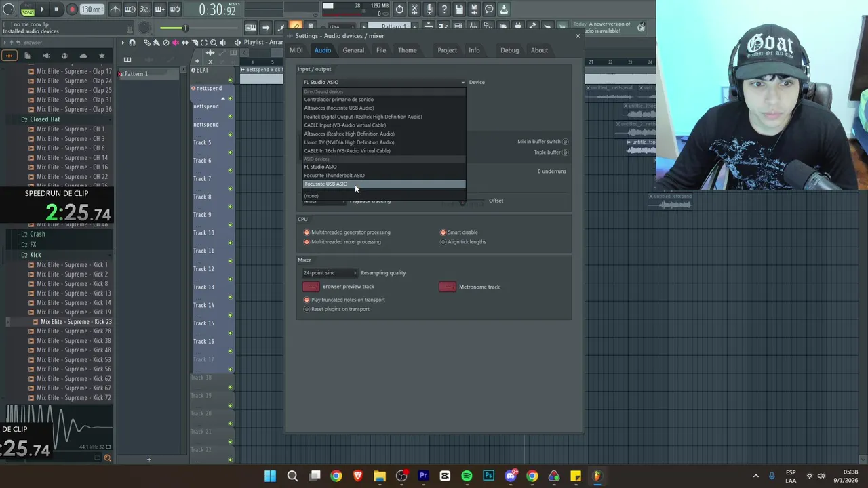Start playback with the play button
868x488 pixels.
point(41,9)
